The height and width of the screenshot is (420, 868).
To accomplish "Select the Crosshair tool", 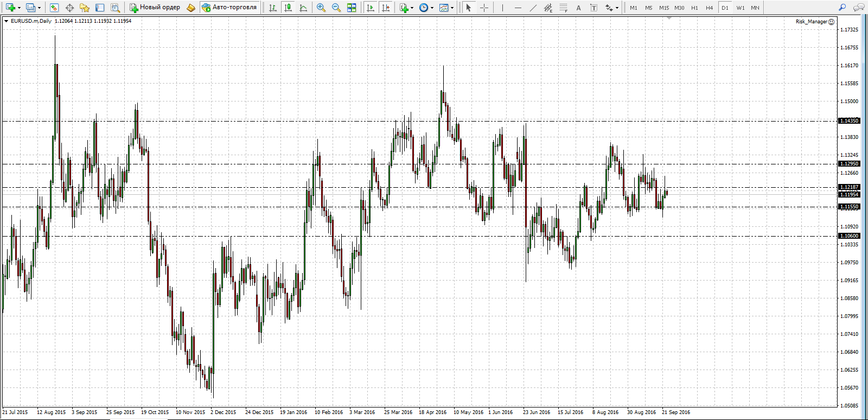I will point(484,8).
